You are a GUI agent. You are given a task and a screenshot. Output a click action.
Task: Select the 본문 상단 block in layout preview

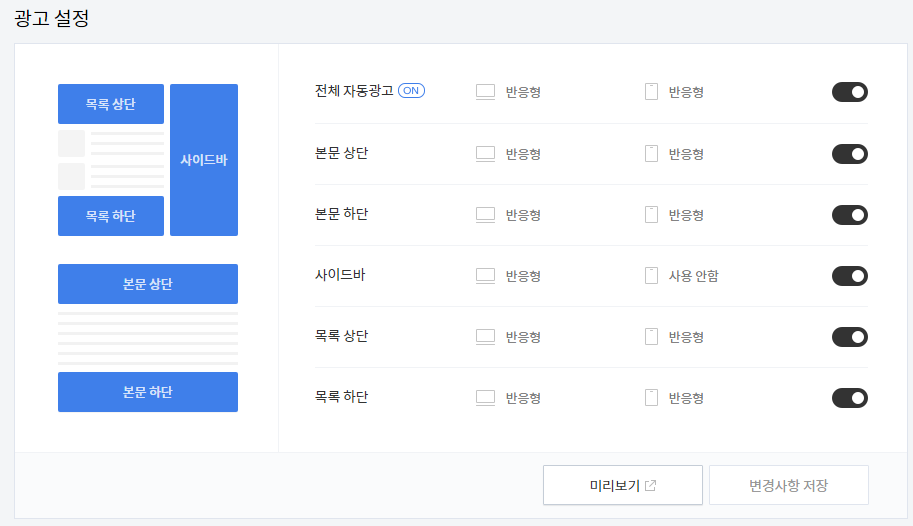pyautogui.click(x=148, y=284)
